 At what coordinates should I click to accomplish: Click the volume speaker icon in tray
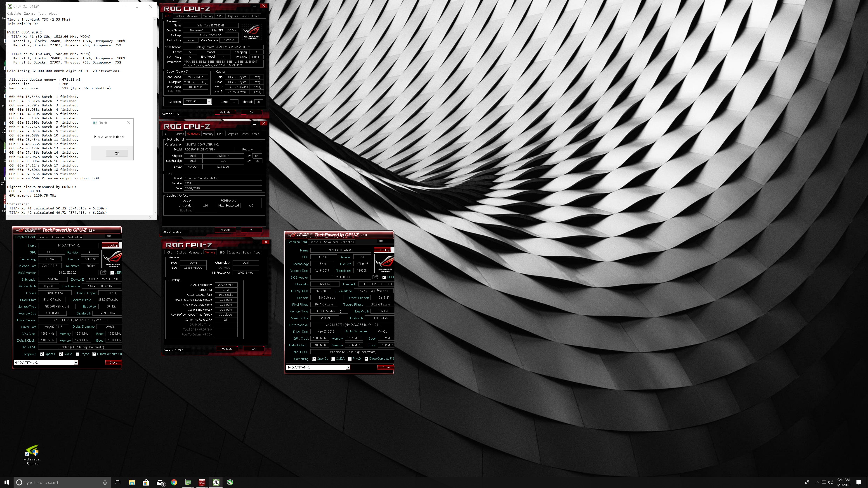tap(831, 482)
